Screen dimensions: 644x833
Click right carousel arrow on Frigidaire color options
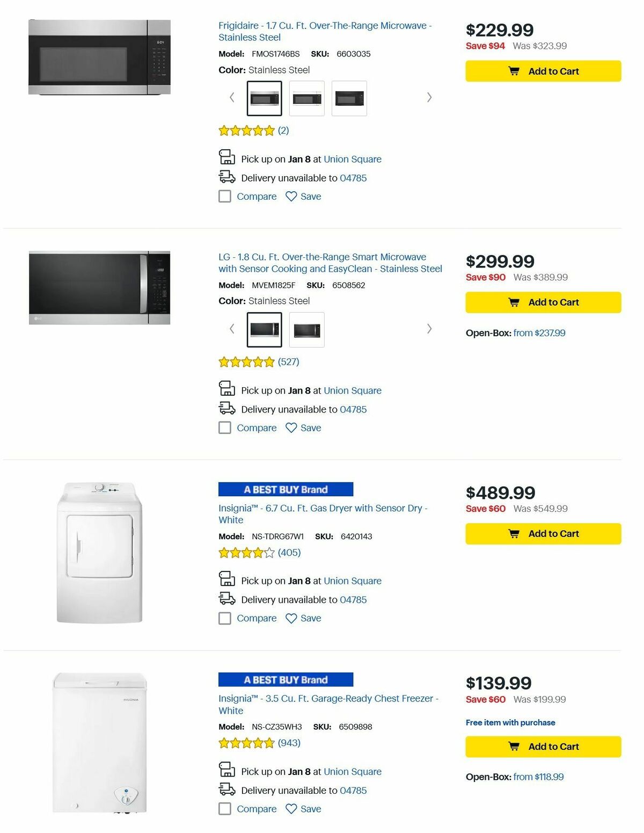(x=429, y=97)
